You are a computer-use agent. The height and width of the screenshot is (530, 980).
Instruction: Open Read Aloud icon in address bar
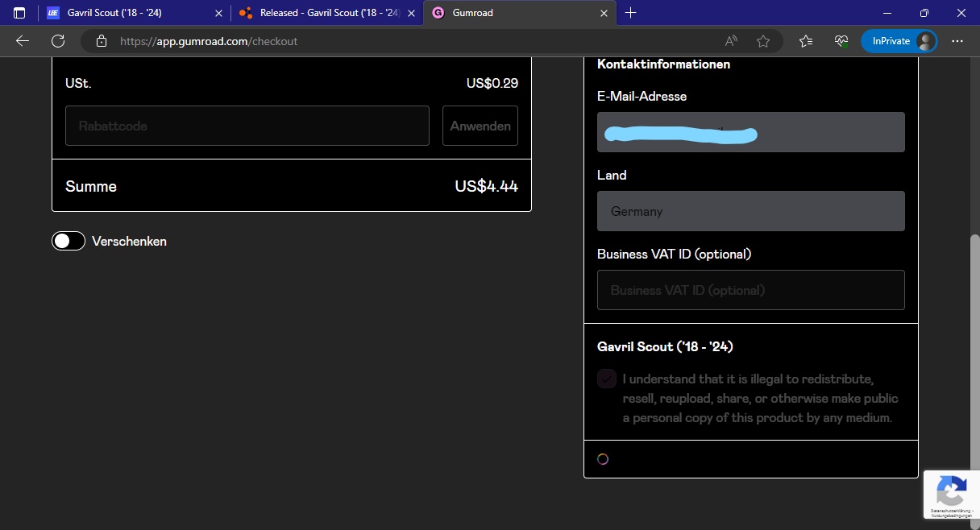click(732, 41)
